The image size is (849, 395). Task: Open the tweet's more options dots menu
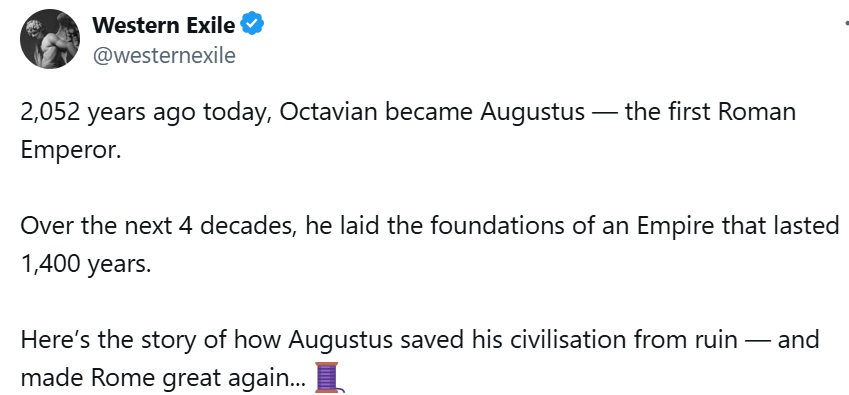(846, 23)
